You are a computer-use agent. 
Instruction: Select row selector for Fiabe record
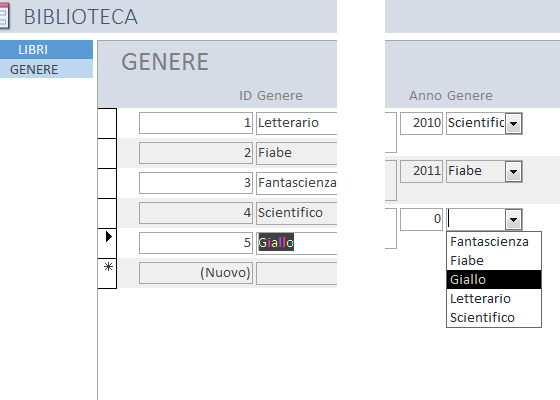pos(107,153)
